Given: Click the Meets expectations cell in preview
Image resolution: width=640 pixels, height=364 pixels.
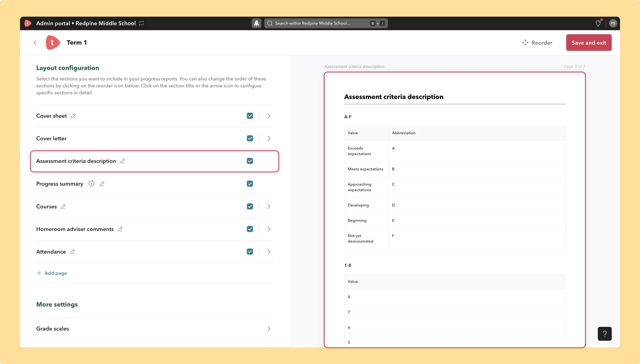Looking at the screenshot, I should coord(366,169).
